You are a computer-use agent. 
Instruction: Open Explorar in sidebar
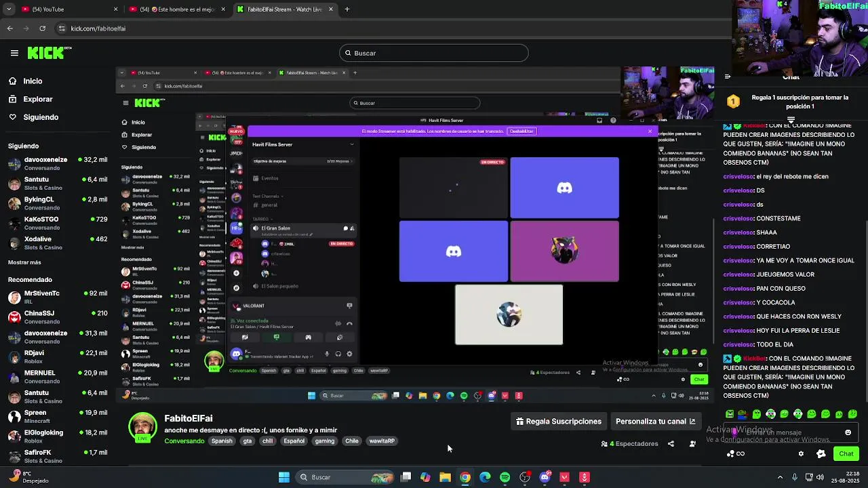point(37,99)
